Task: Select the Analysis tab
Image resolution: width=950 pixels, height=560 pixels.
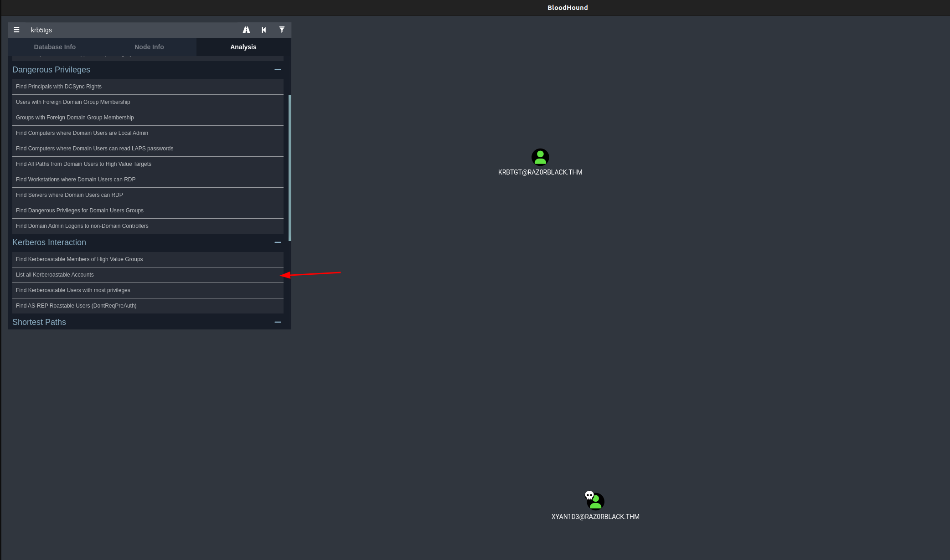Action: (x=243, y=47)
